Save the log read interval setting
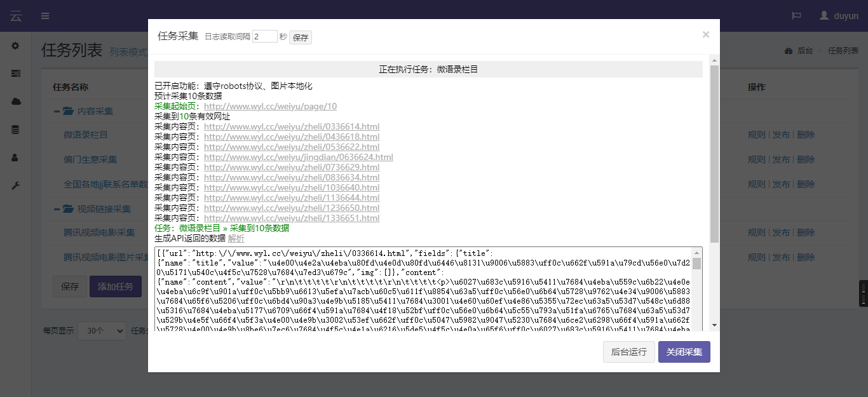The width and height of the screenshot is (868, 397). 301,37
